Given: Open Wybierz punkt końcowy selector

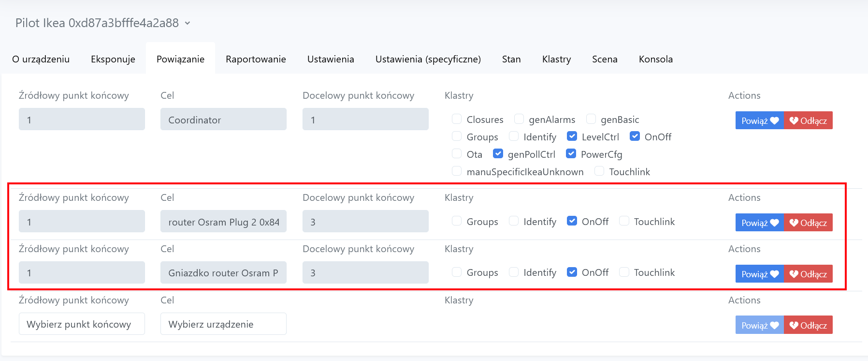Looking at the screenshot, I should click(x=82, y=324).
